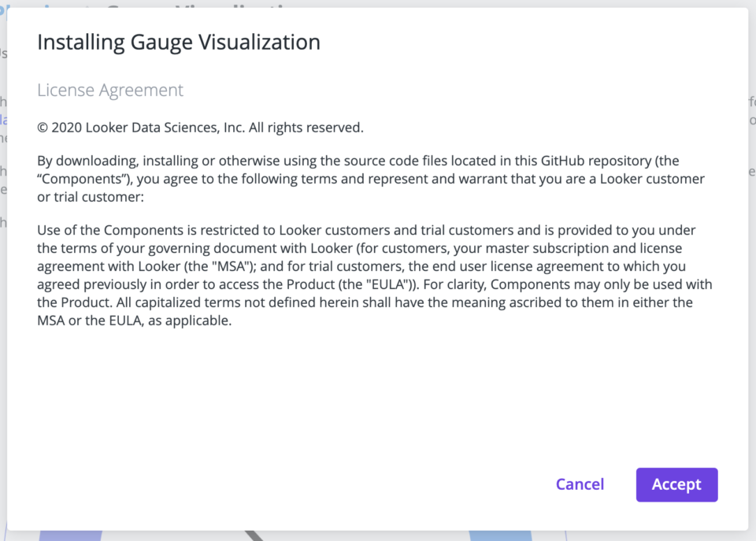The width and height of the screenshot is (756, 541).
Task: Click the Installing Gauge Visualization title
Action: (x=178, y=42)
